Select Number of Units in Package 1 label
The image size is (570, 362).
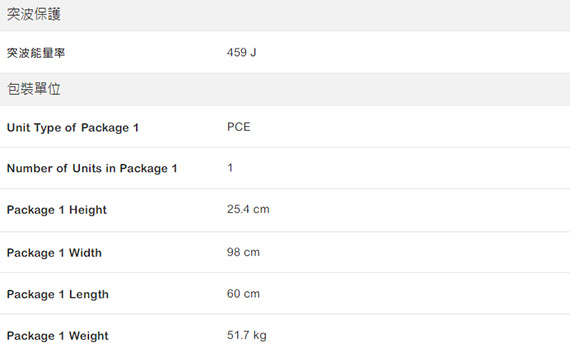point(92,168)
